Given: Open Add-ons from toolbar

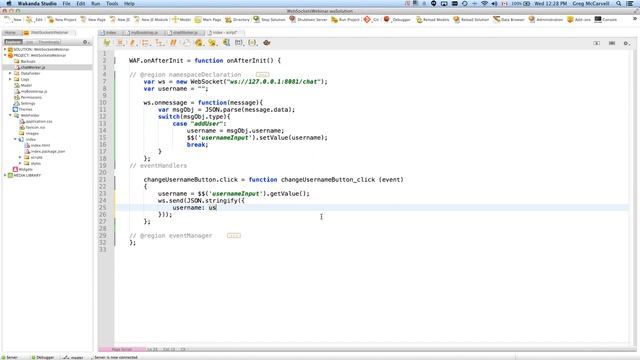Looking at the screenshot, I should tap(579, 20).
